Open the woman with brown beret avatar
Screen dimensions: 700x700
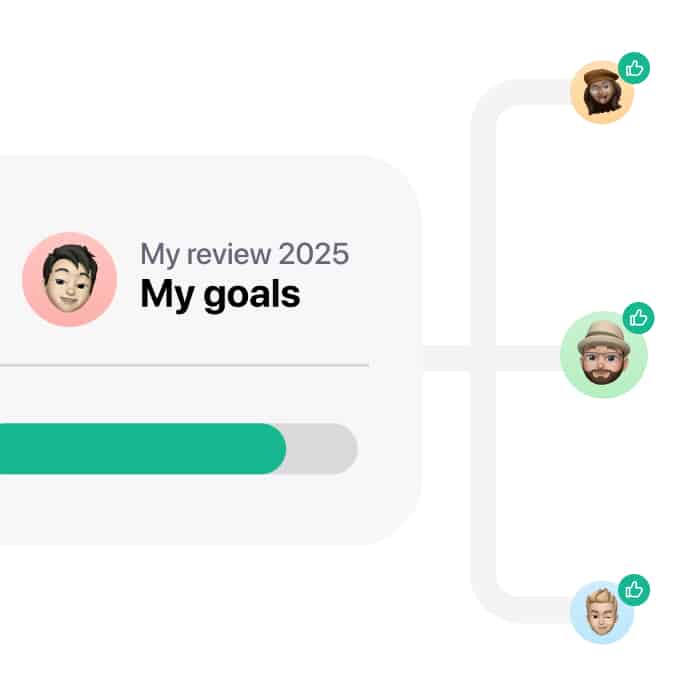(602, 92)
